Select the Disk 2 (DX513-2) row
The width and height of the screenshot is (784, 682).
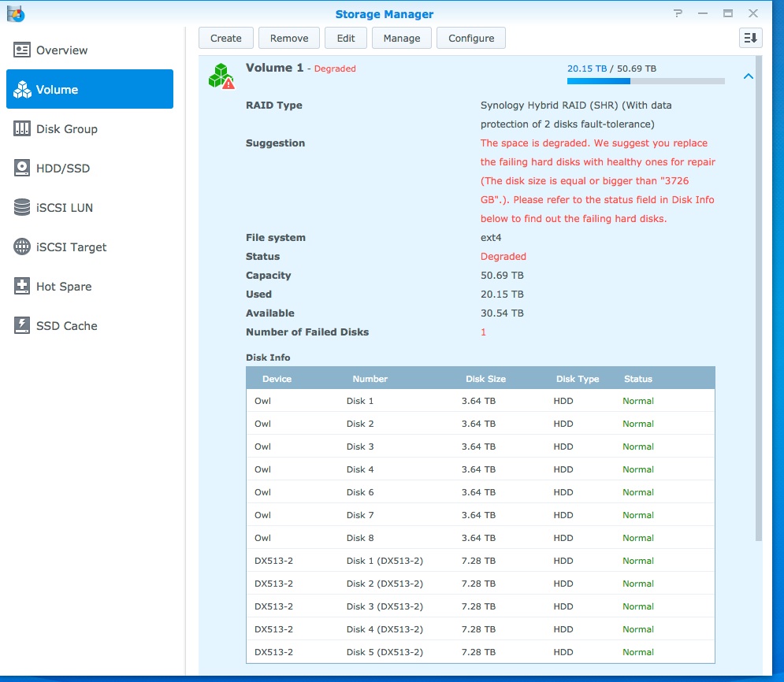click(x=481, y=584)
